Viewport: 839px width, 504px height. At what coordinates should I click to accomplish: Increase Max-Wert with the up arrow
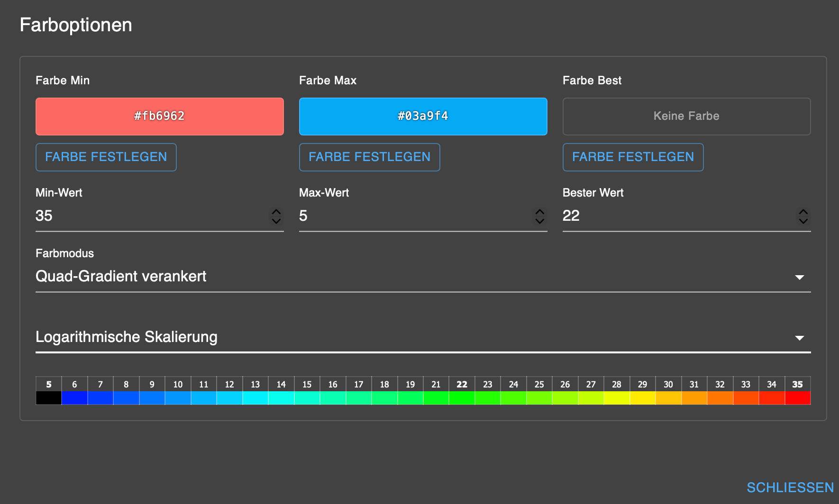540,212
